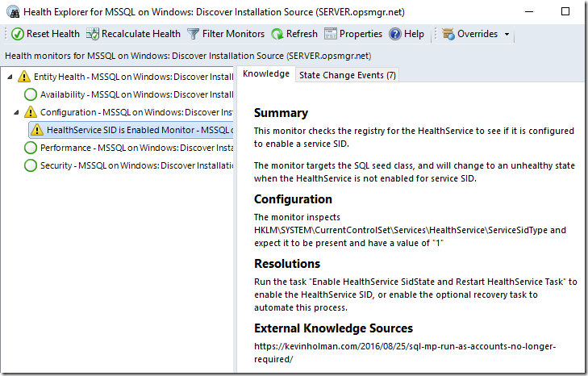The image size is (588, 376).
Task: Click 'Health monitors for MSSQL on Windows' caption
Action: click(x=188, y=56)
